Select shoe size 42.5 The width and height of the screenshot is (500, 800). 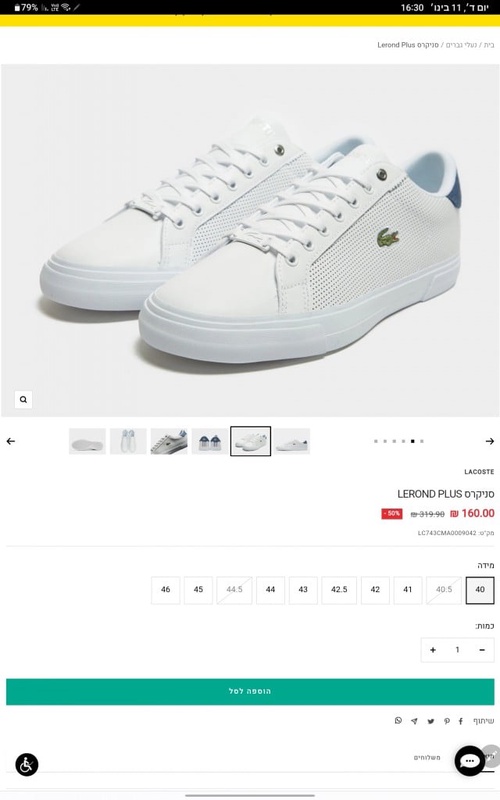tap(339, 590)
